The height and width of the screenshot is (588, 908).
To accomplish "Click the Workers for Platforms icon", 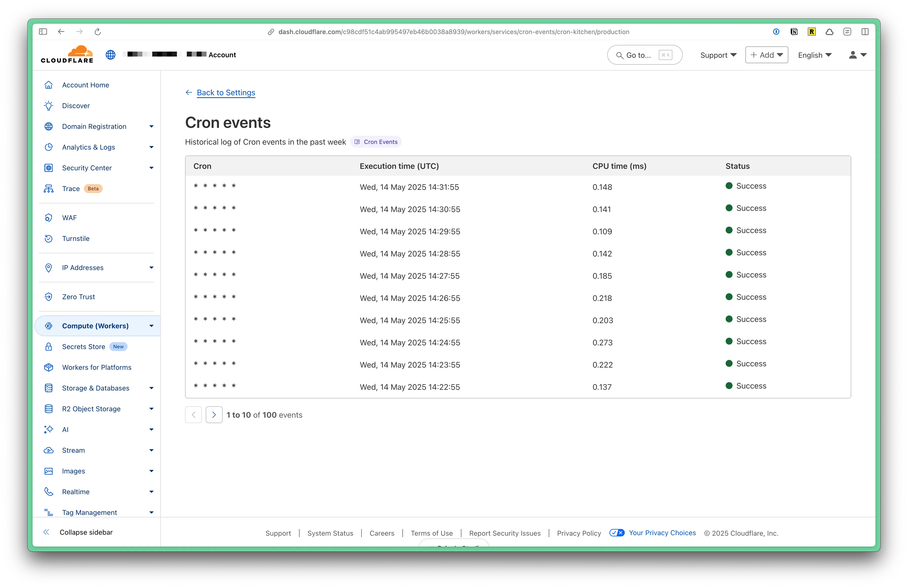I will coord(48,367).
